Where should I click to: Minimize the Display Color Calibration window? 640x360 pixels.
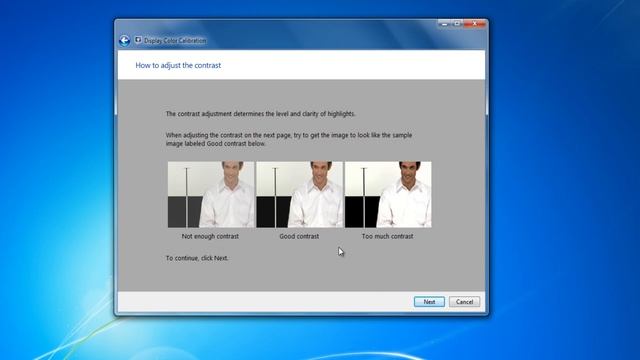click(444, 24)
